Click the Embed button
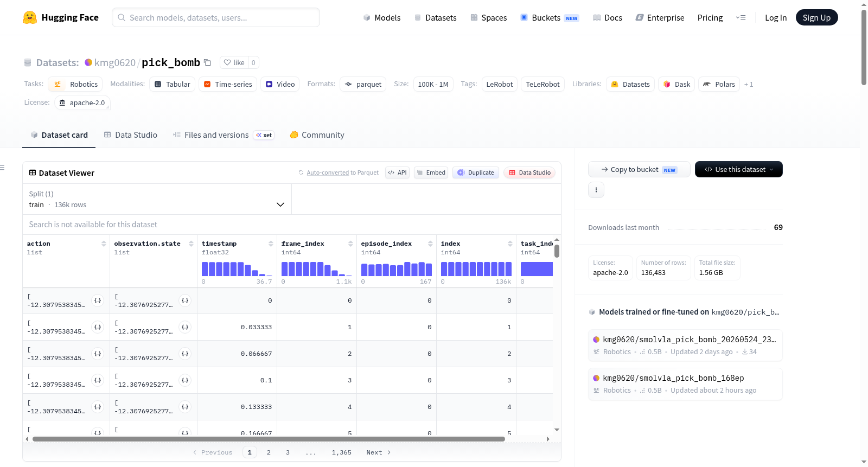This screenshot has width=868, height=467. (431, 172)
